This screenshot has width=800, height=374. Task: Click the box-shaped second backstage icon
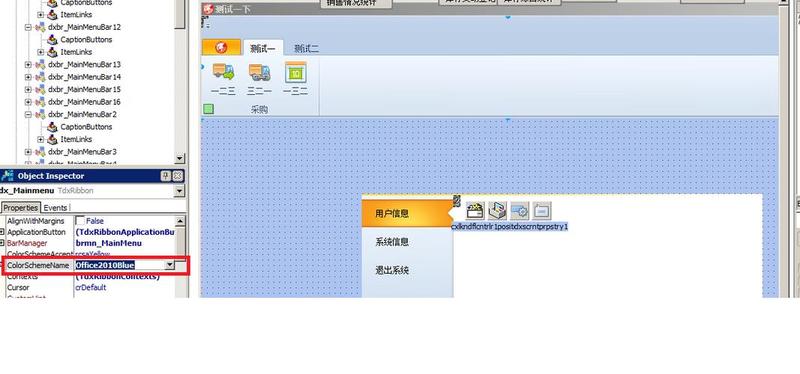[497, 210]
